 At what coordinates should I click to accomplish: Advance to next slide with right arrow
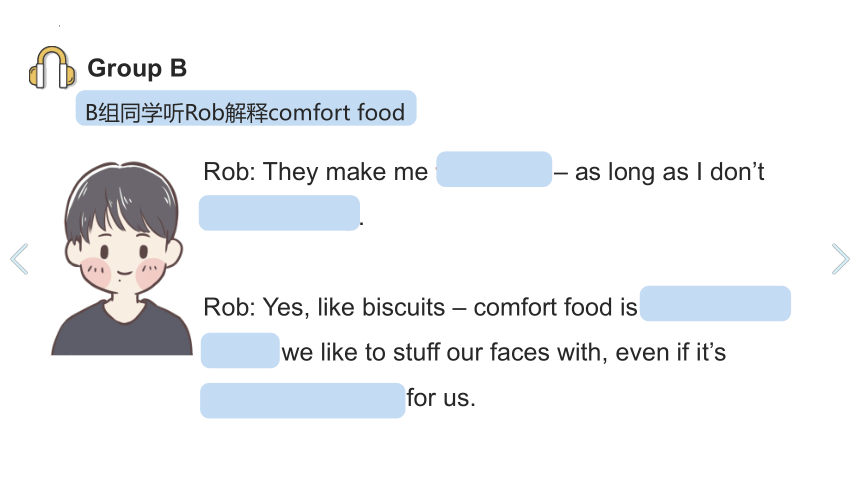(840, 258)
